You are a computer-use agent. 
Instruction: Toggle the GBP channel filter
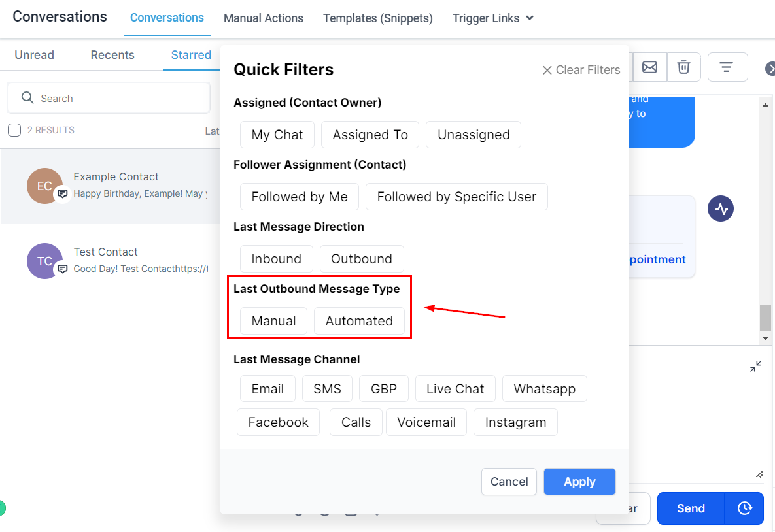[383, 389]
